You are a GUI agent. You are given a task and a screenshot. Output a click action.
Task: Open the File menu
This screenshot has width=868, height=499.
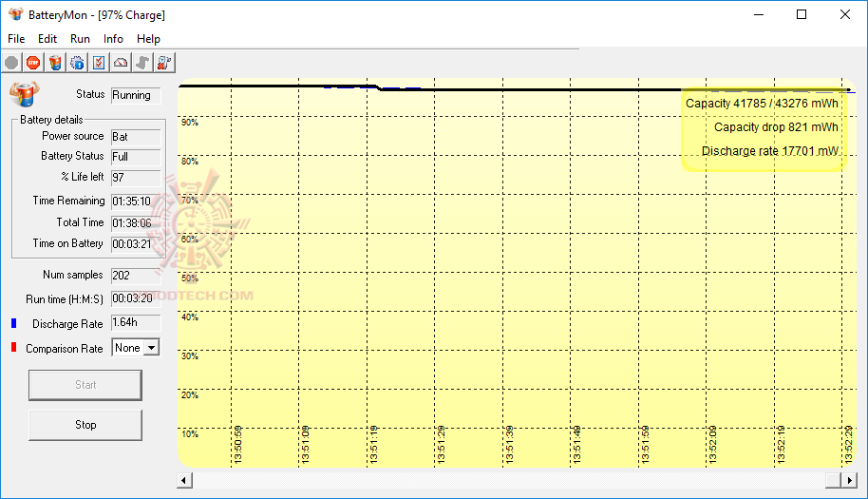pos(16,39)
